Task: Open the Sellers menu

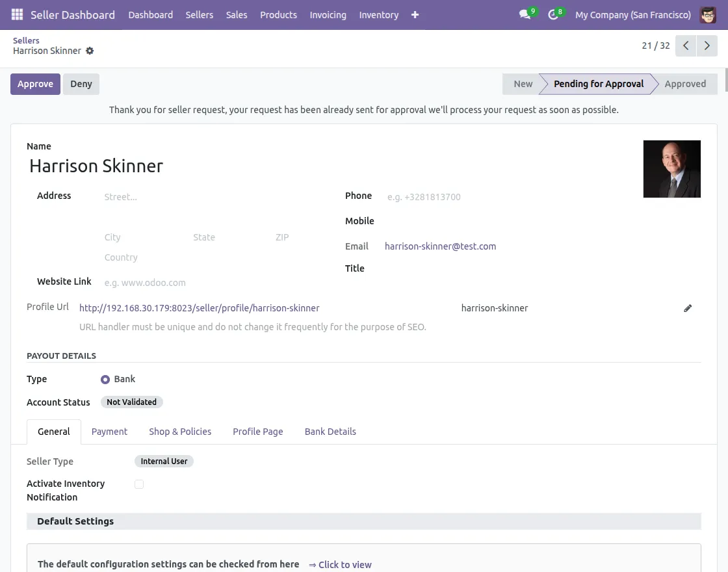Action: pos(199,14)
